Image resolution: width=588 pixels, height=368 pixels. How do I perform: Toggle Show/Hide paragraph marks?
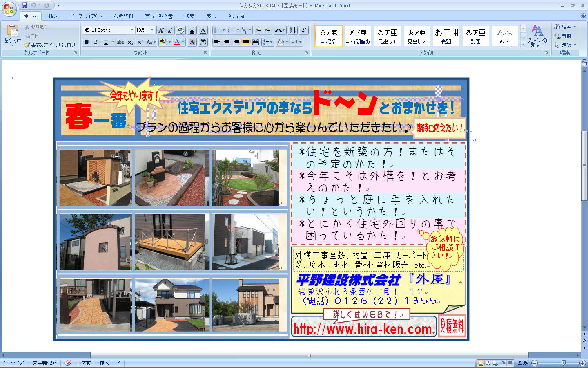303,30
